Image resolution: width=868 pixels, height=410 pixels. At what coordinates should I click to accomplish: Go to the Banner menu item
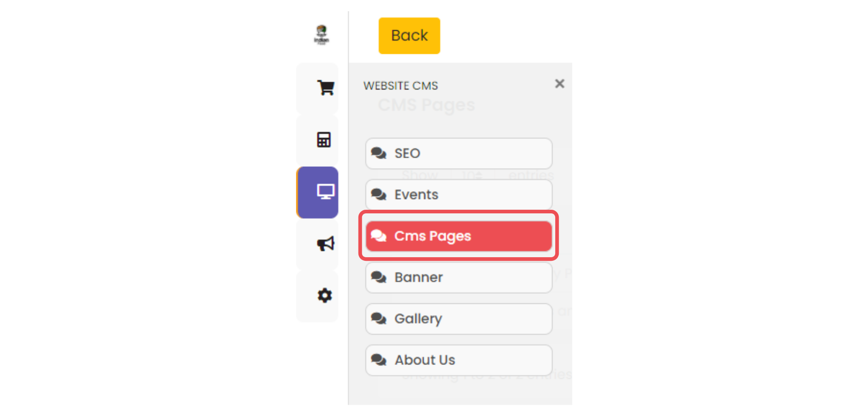[x=458, y=278]
